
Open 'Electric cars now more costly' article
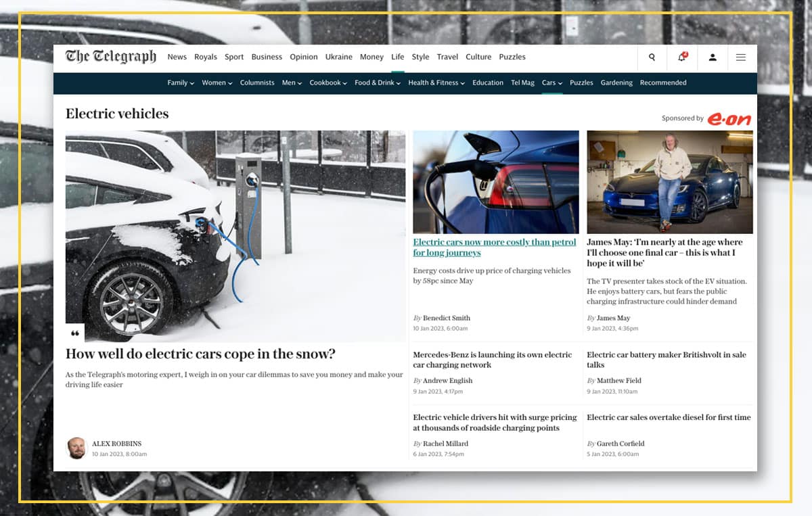[x=494, y=248]
